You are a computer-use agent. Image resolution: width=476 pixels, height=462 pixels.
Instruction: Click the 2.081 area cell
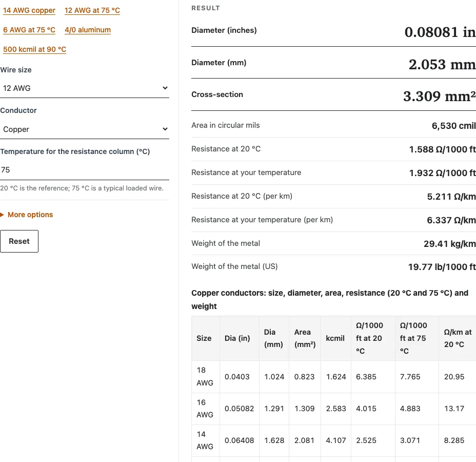click(x=305, y=440)
